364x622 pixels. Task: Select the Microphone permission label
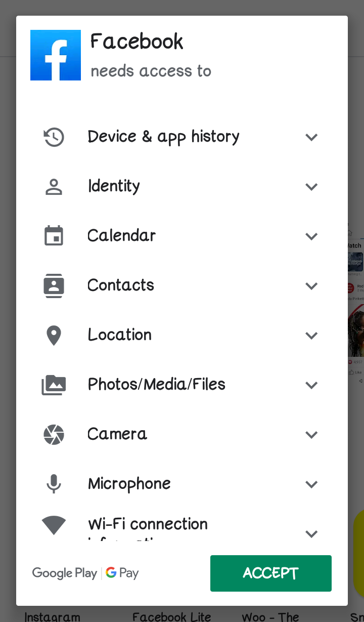[129, 484]
